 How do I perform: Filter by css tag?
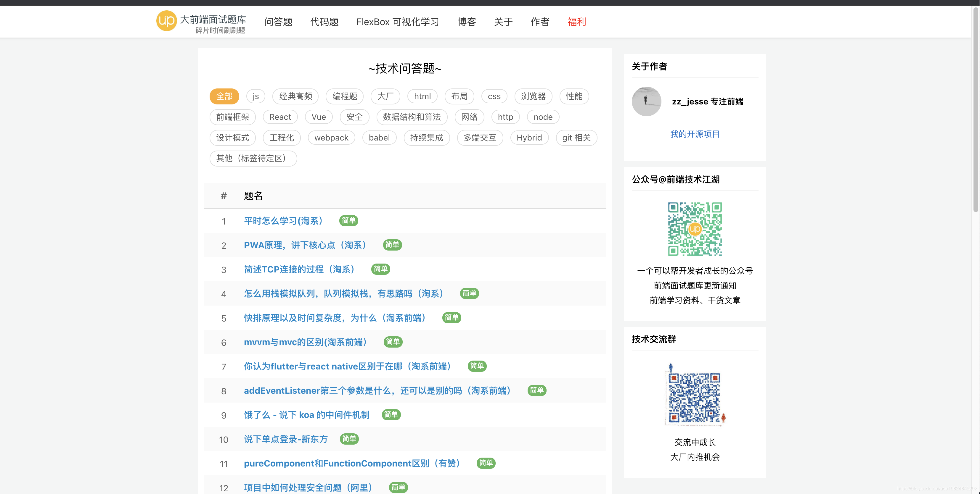coord(494,96)
